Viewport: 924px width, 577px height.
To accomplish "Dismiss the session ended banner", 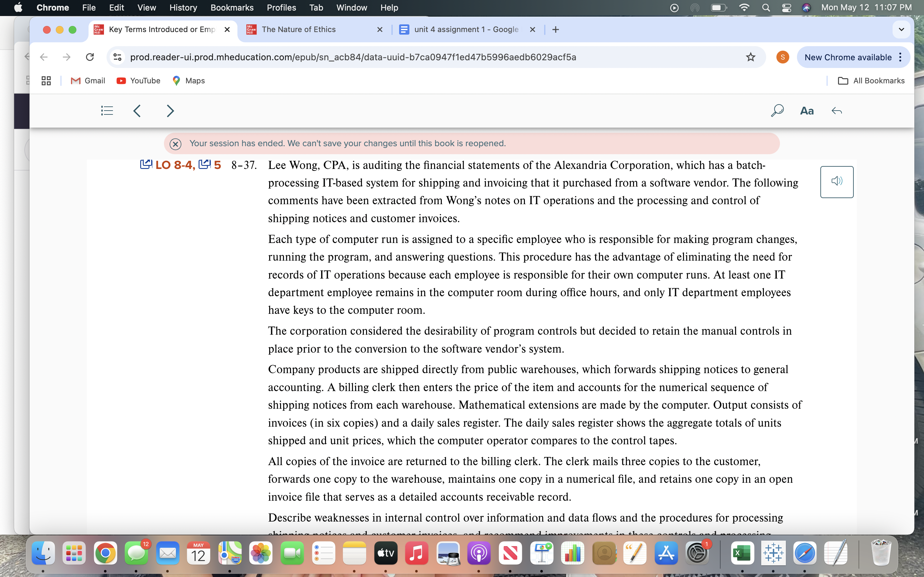I will (x=175, y=144).
